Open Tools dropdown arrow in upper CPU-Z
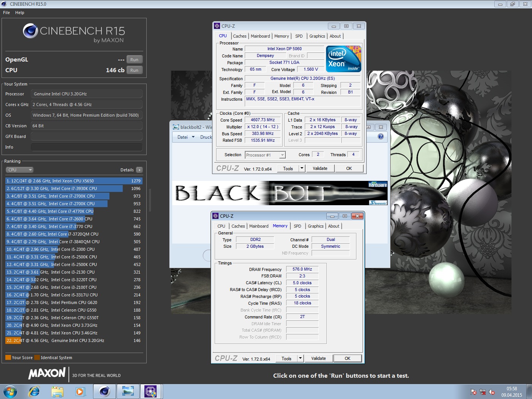Image resolution: width=532 pixels, height=399 pixels. [302, 168]
